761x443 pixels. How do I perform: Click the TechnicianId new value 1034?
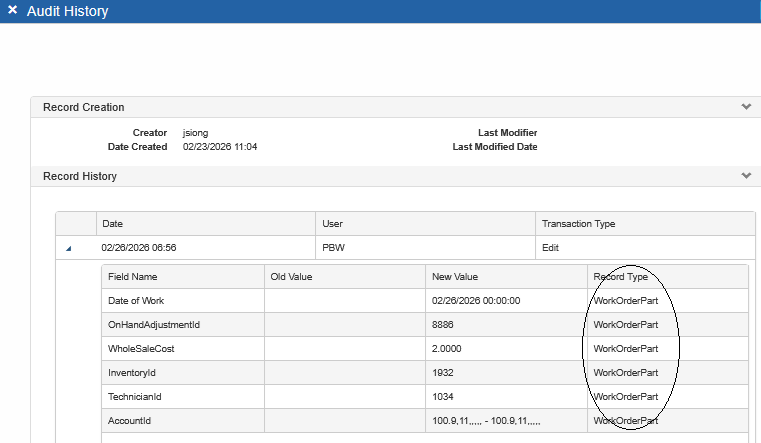click(443, 397)
